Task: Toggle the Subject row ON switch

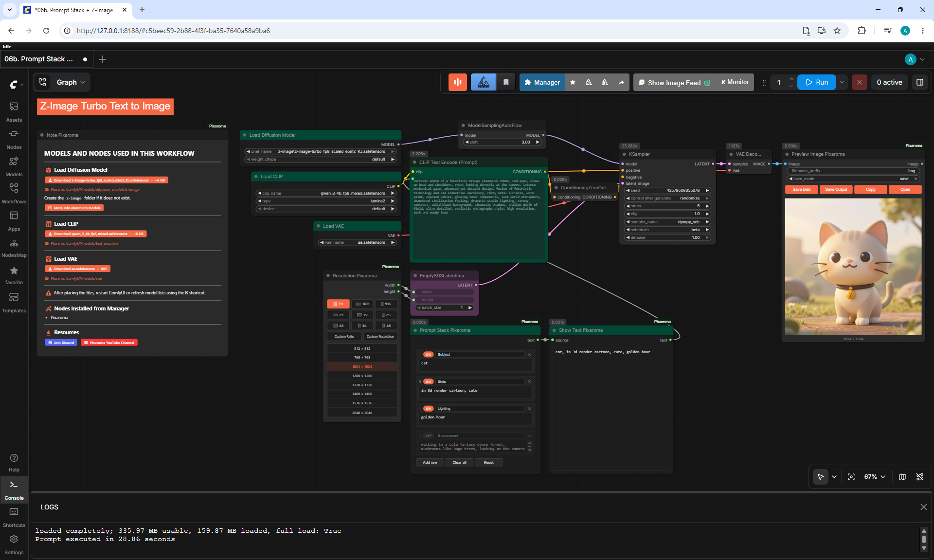Action: pyautogui.click(x=428, y=355)
